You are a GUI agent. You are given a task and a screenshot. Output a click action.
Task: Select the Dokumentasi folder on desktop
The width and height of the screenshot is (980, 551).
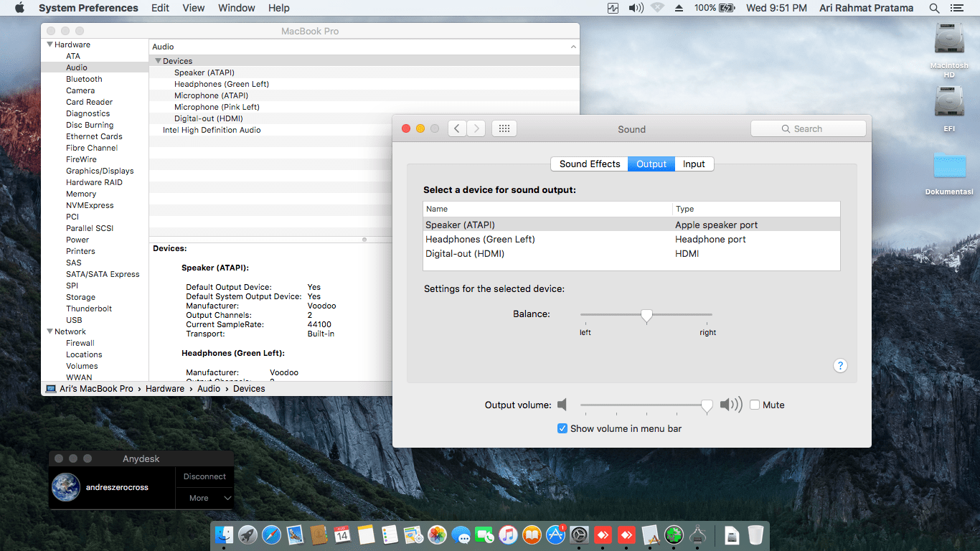pyautogui.click(x=949, y=174)
